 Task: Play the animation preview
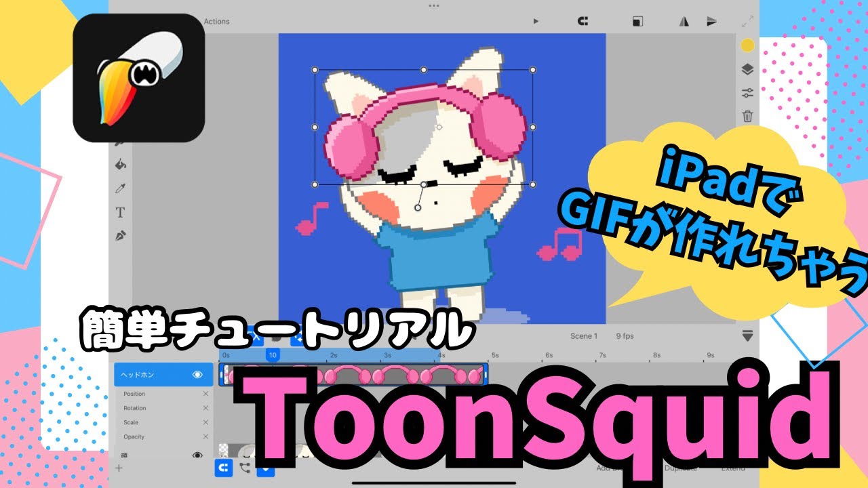point(536,22)
